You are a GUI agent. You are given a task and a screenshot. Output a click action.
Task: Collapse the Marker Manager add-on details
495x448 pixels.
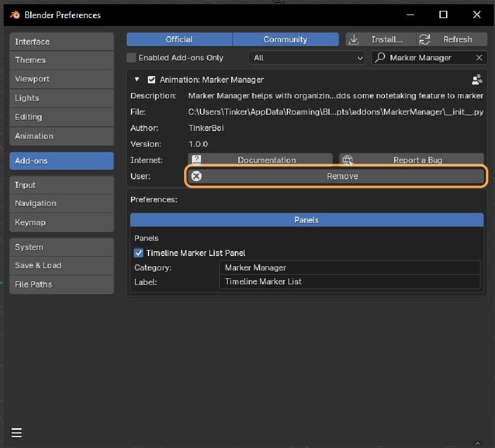137,80
